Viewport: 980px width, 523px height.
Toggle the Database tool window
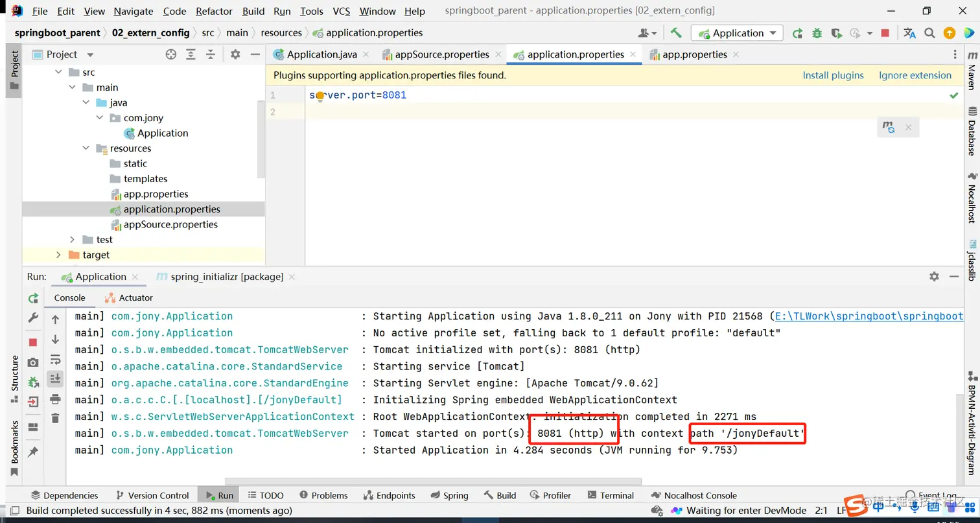coord(972,131)
